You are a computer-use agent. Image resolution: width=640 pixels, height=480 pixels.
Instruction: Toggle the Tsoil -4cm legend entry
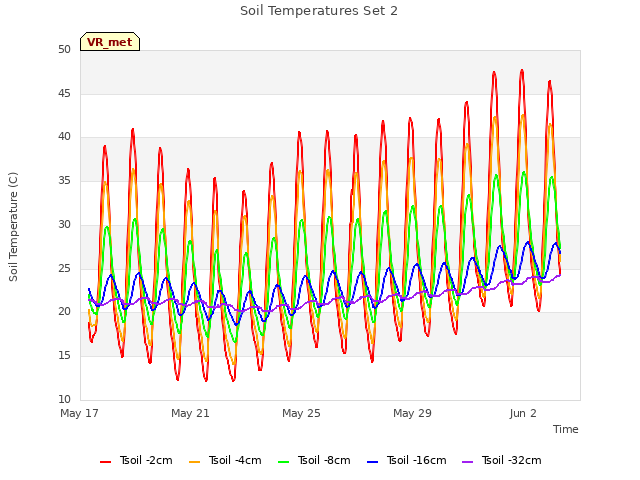coord(225,460)
